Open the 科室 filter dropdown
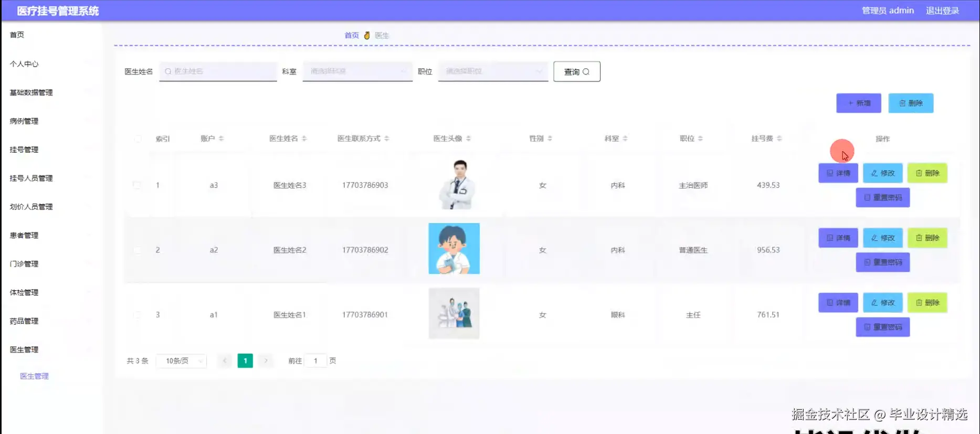Viewport: 980px width, 434px height. coord(357,71)
